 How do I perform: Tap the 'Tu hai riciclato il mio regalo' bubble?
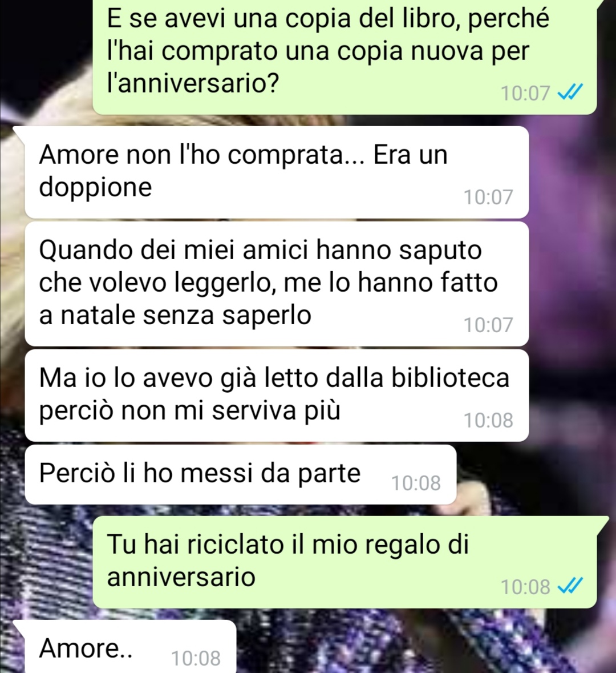tap(345, 562)
